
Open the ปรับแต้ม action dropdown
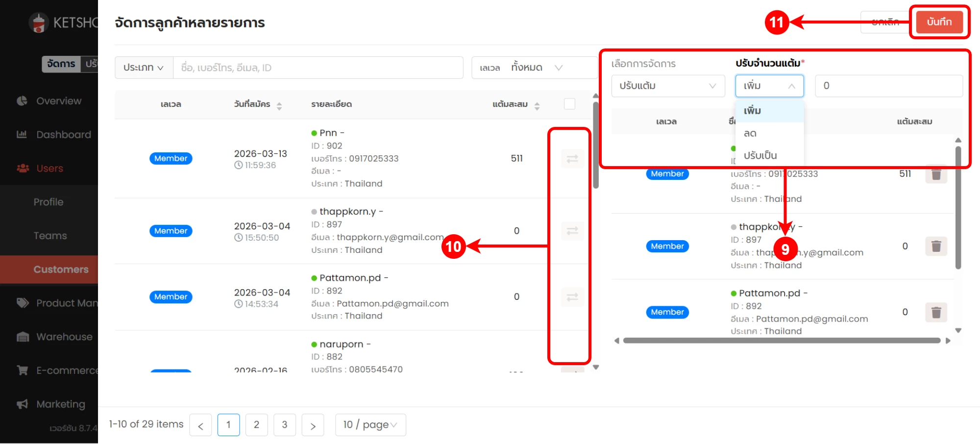coord(668,86)
